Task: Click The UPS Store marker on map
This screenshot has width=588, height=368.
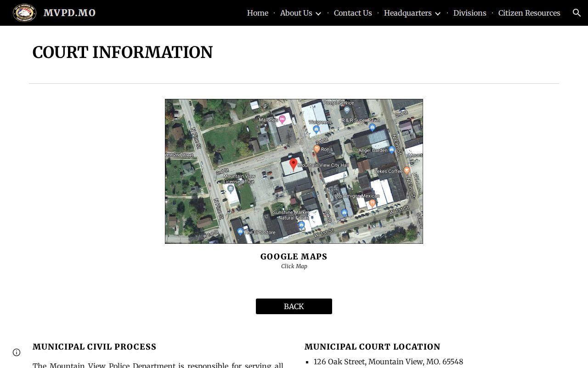Action: (x=240, y=232)
